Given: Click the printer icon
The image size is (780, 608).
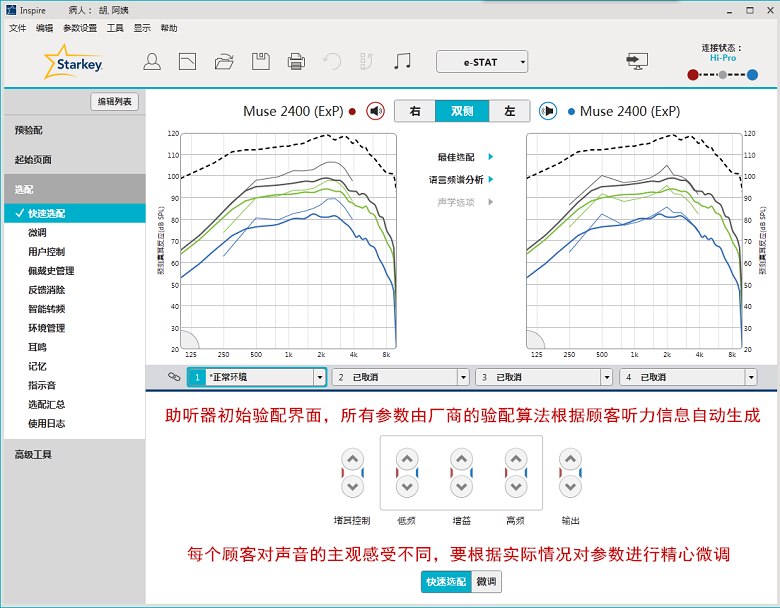Looking at the screenshot, I should tap(296, 62).
